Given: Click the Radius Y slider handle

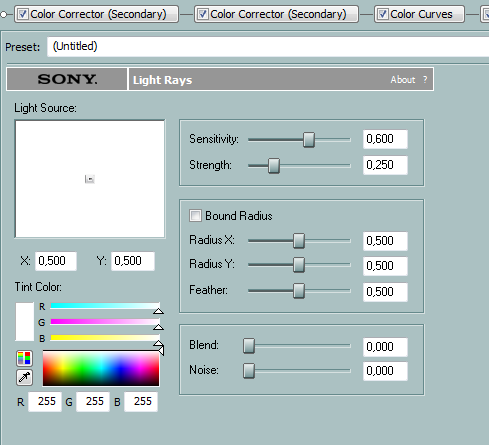Looking at the screenshot, I should coord(299,265).
